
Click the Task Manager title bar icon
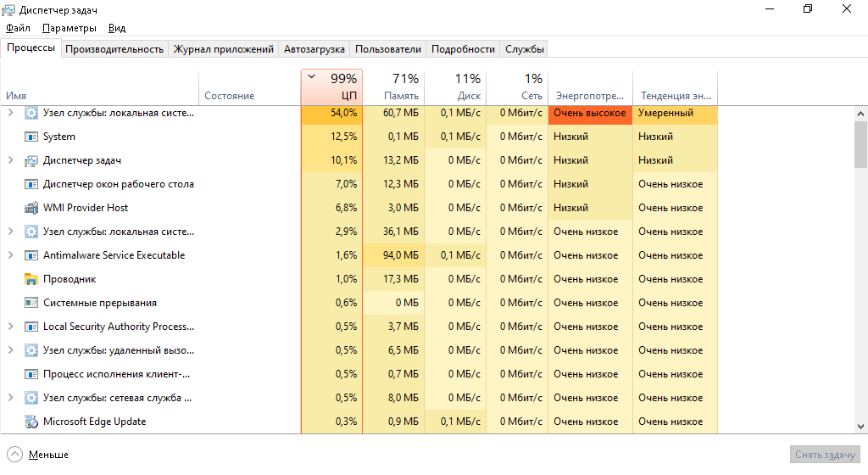(x=8, y=10)
